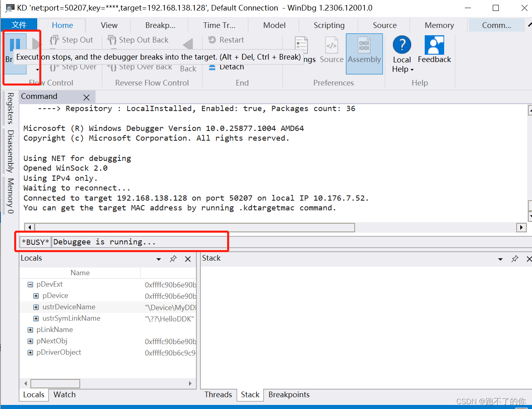Switch to the Scripting ribbon tab
Image resolution: width=532 pixels, height=409 pixels.
pyautogui.click(x=329, y=25)
